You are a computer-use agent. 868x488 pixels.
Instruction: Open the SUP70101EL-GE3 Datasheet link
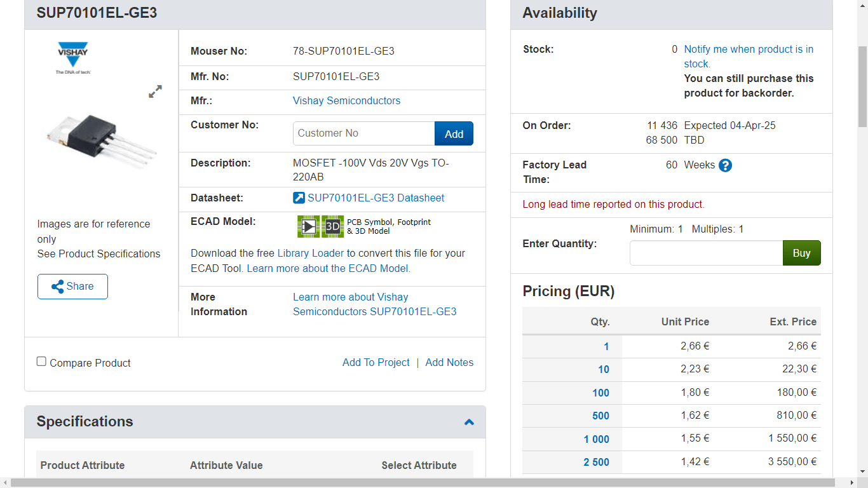click(x=376, y=198)
